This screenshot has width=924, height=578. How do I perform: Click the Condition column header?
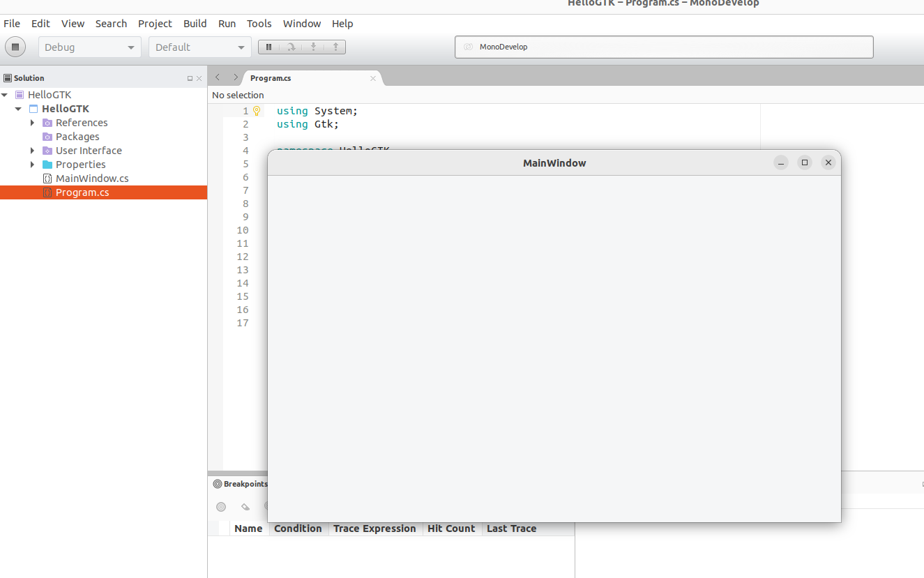(x=298, y=528)
